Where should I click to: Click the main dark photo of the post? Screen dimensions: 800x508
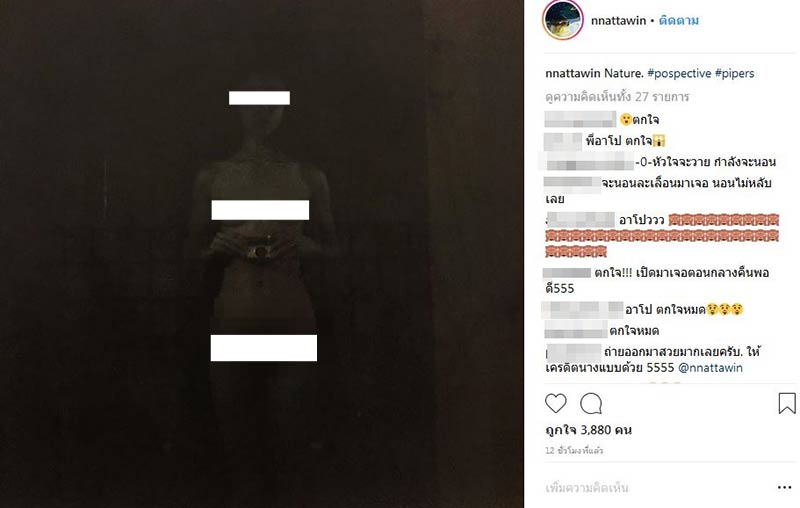coord(262,254)
